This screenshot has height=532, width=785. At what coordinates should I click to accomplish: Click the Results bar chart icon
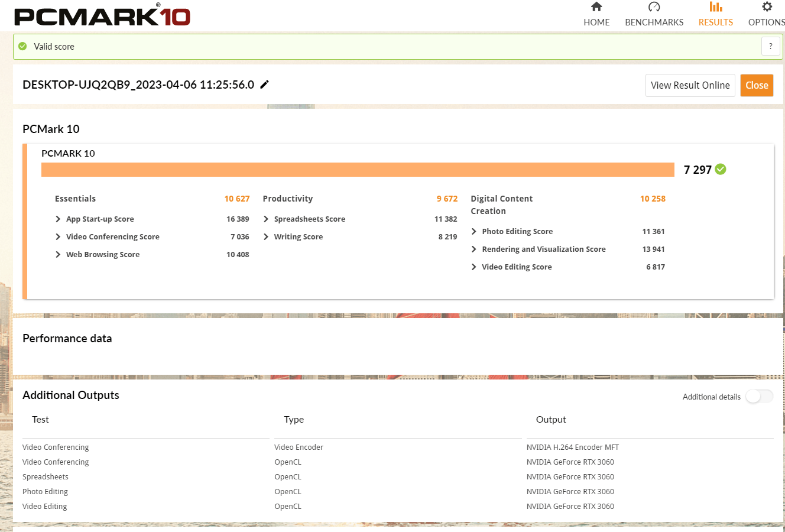click(x=715, y=7)
